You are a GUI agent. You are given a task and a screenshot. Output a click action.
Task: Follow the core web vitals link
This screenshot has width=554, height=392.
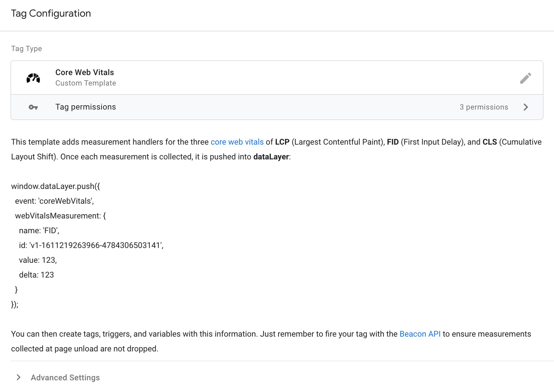tap(237, 142)
